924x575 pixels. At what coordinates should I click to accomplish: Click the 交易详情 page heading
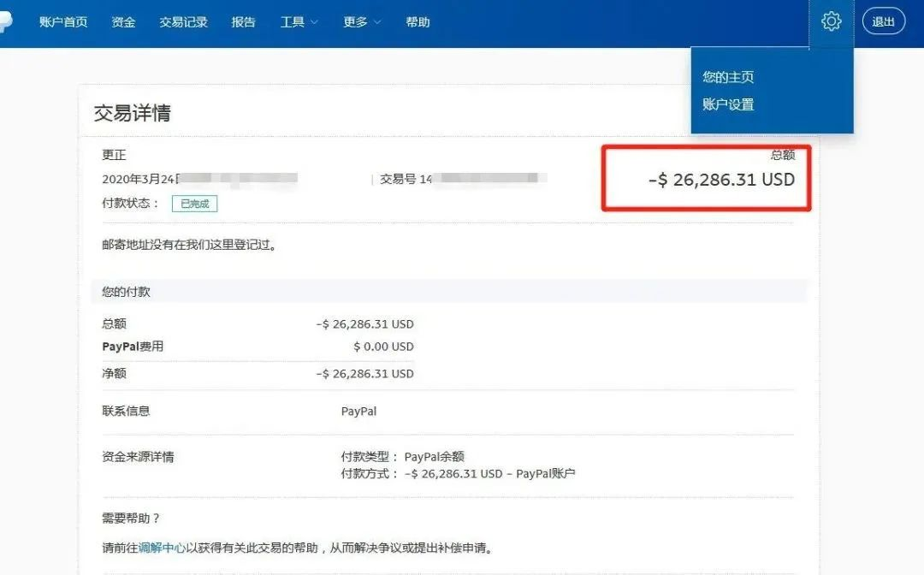tap(132, 113)
